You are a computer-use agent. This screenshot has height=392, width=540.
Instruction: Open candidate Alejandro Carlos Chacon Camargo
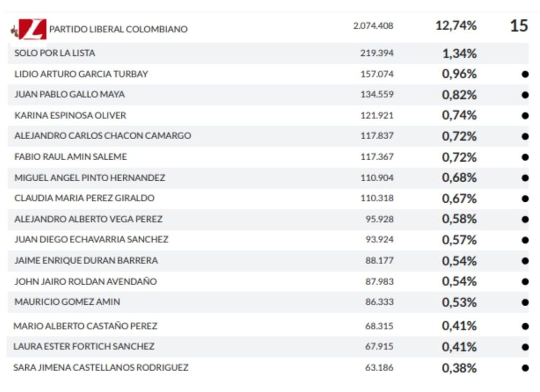tap(103, 136)
